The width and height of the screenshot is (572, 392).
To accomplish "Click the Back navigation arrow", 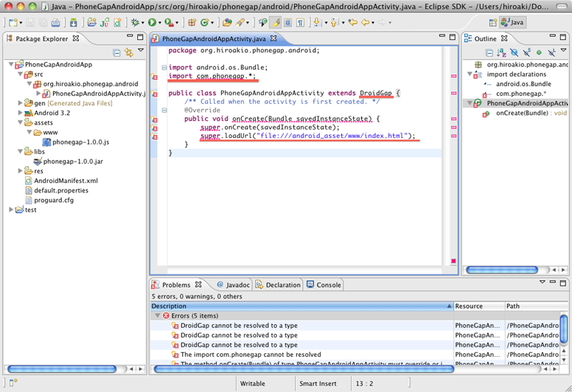I will (365, 23).
